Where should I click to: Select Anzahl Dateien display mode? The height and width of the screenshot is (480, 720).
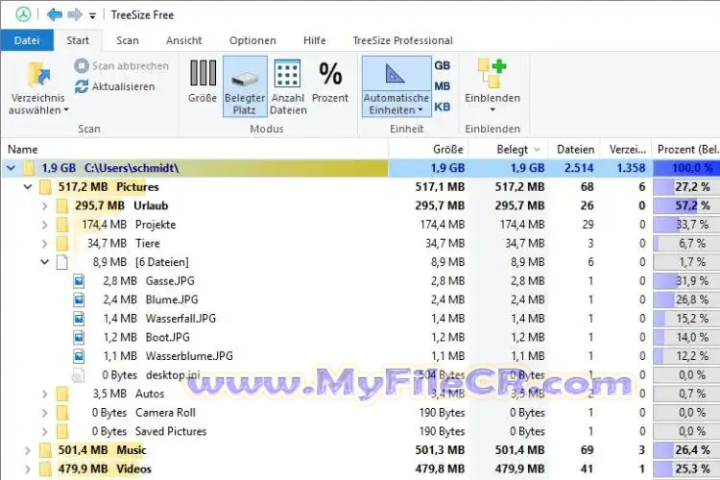coord(288,86)
